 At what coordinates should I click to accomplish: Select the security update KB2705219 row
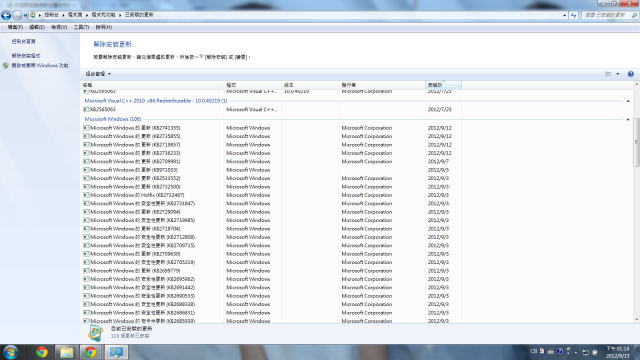tap(271, 262)
